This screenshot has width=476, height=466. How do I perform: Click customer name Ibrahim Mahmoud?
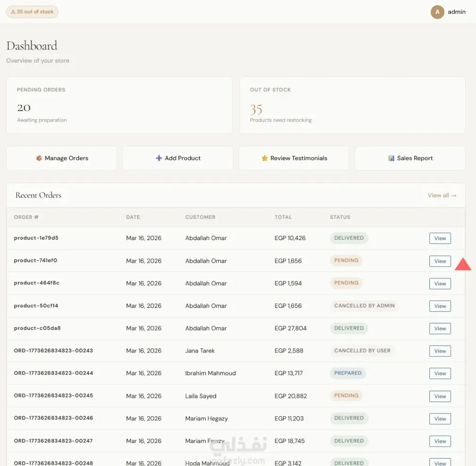click(210, 373)
